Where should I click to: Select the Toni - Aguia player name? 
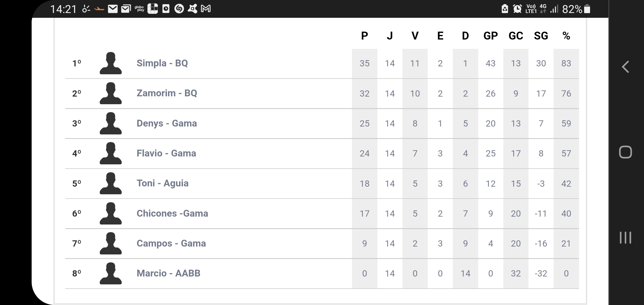coord(162,183)
